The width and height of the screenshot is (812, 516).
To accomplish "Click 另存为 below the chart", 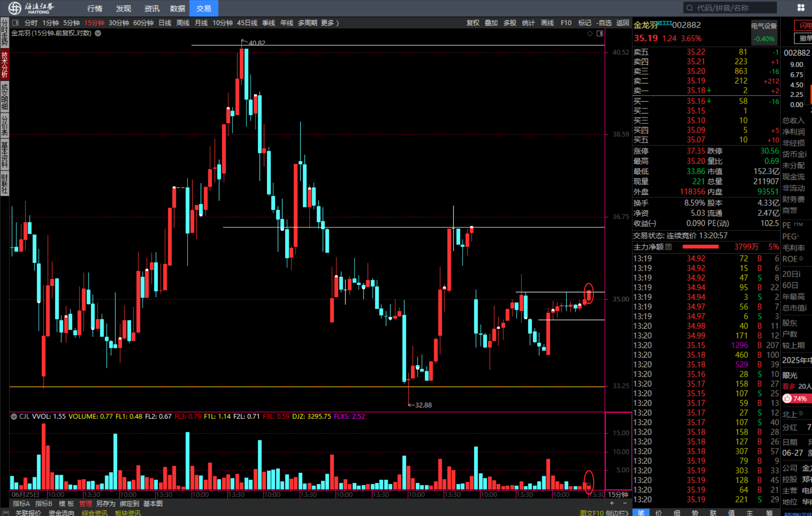I will point(106,504).
